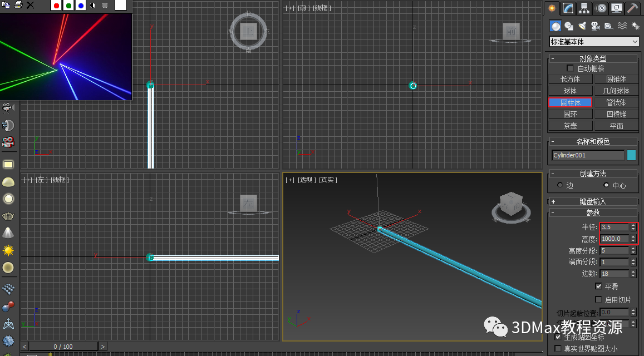
Task: Select the 边 creation method radio button
Action: click(x=560, y=185)
